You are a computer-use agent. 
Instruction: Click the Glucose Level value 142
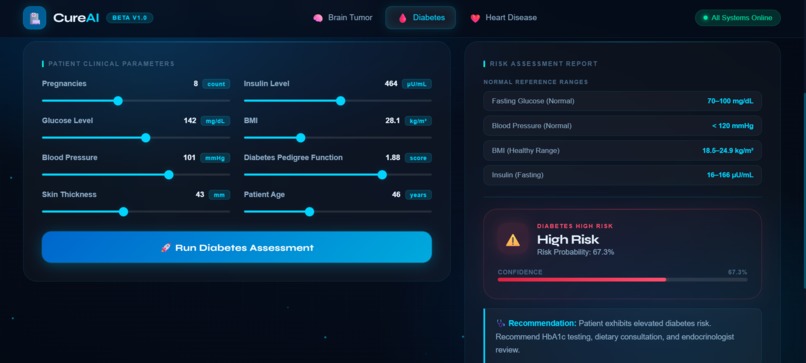click(x=190, y=120)
